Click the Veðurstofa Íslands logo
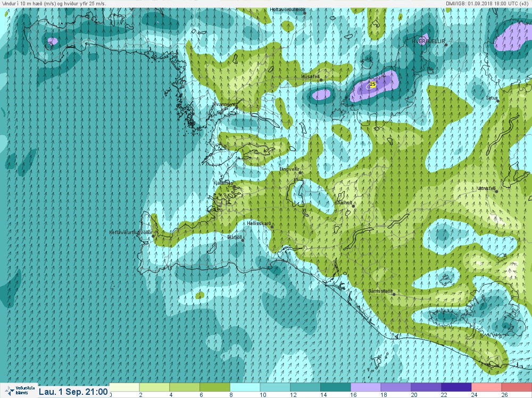The image size is (532, 398). pos(19,391)
